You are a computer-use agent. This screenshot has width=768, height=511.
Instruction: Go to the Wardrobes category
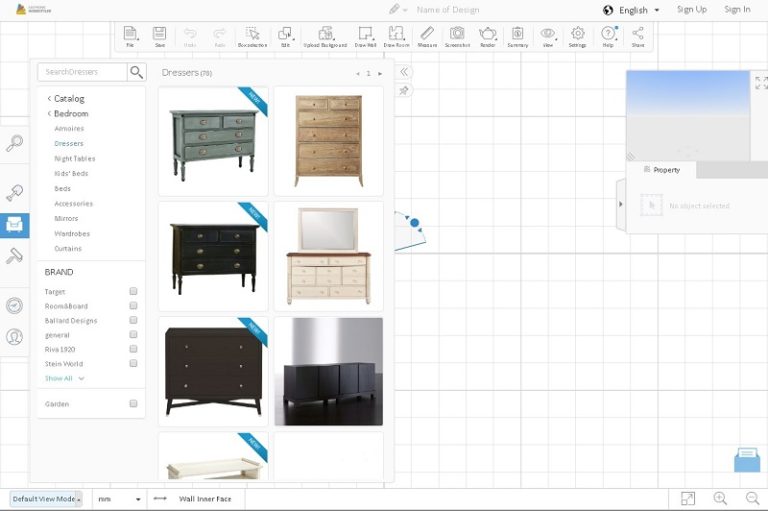72,234
